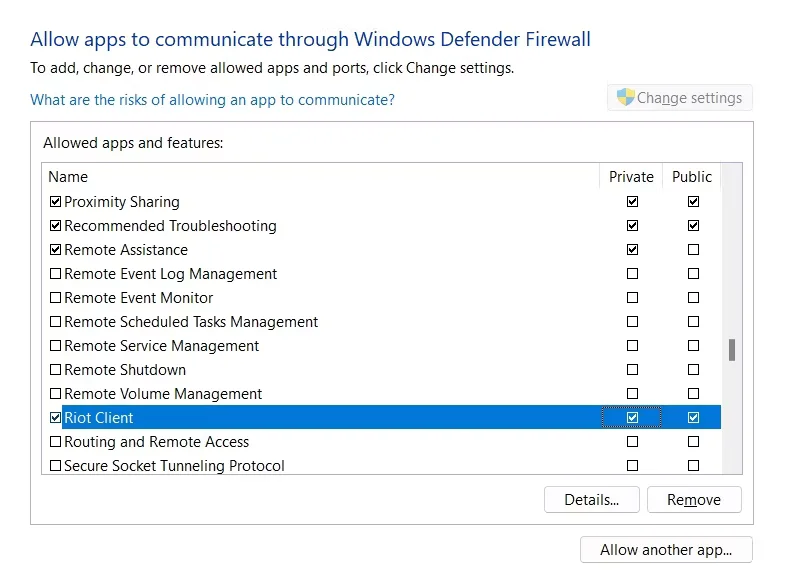
Task: Open the risks of allowing an app link
Action: pyautogui.click(x=212, y=100)
